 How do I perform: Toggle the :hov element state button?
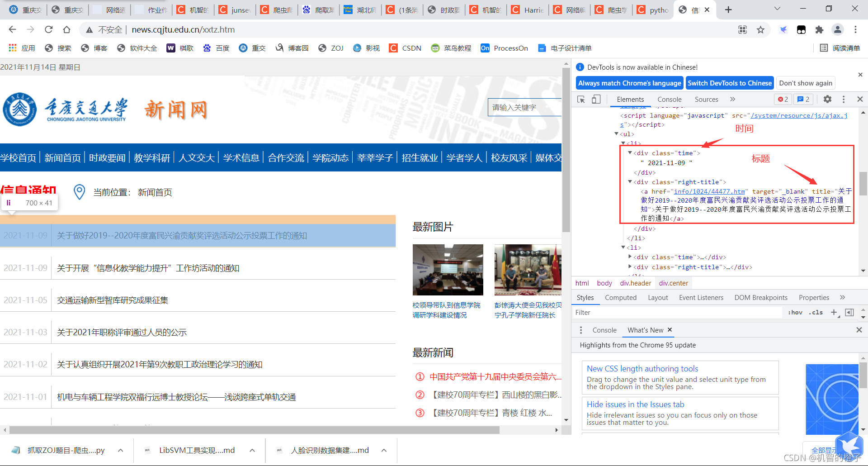pos(795,312)
